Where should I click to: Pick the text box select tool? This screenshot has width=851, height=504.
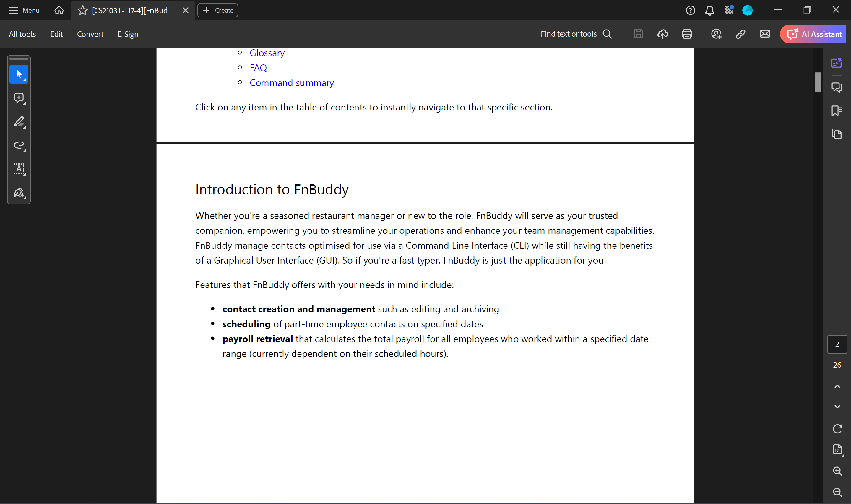19,169
